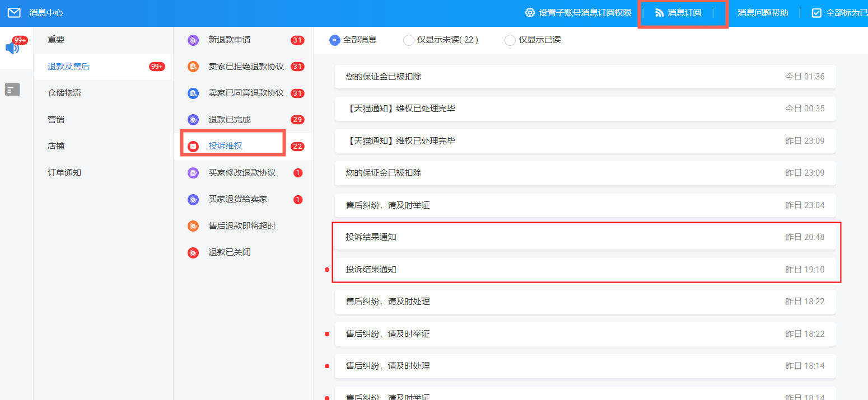Click the 消息订阅 link
Screen dimensions: 868x400
click(x=684, y=12)
